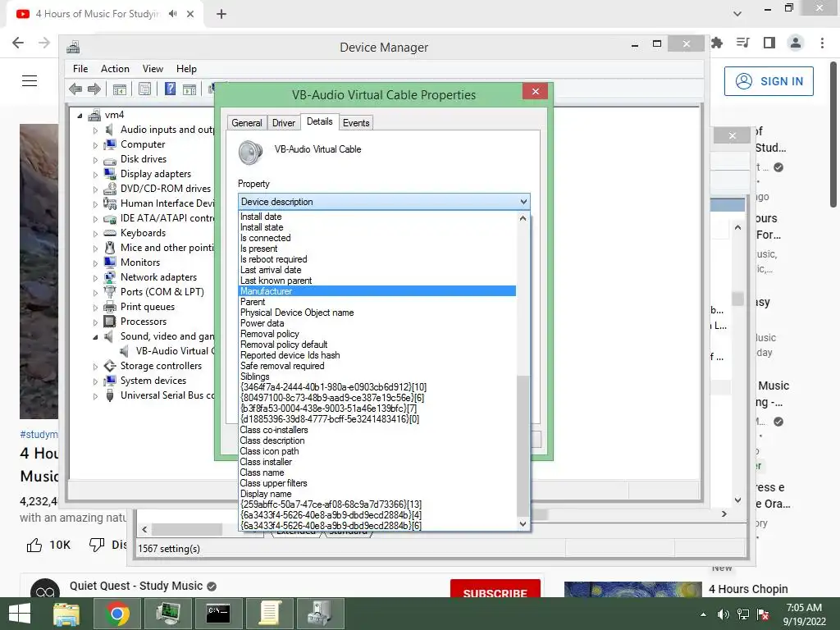This screenshot has height=630, width=840.
Task: Click the blue Help question-mark toolbar icon
Action: 170,89
